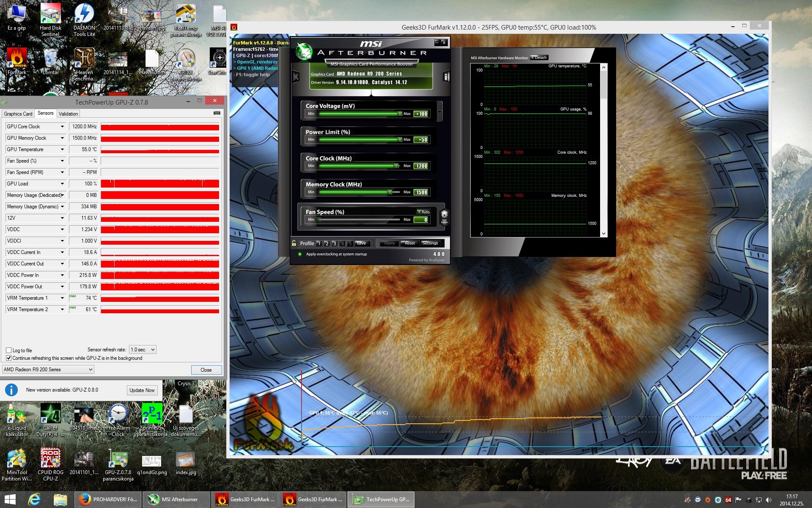
Task: Select Afterburner profile slot 2
Action: coord(326,243)
